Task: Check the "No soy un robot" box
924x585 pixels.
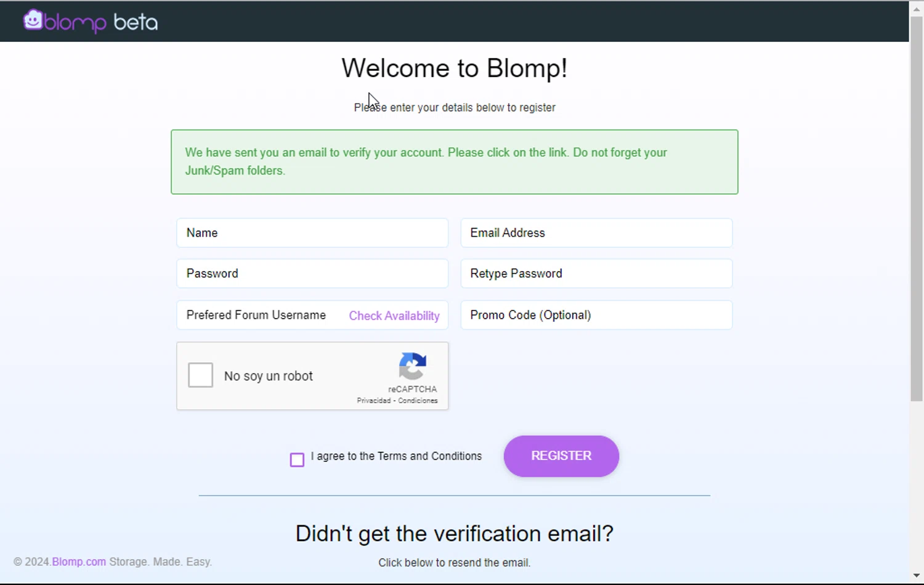Action: tap(201, 375)
